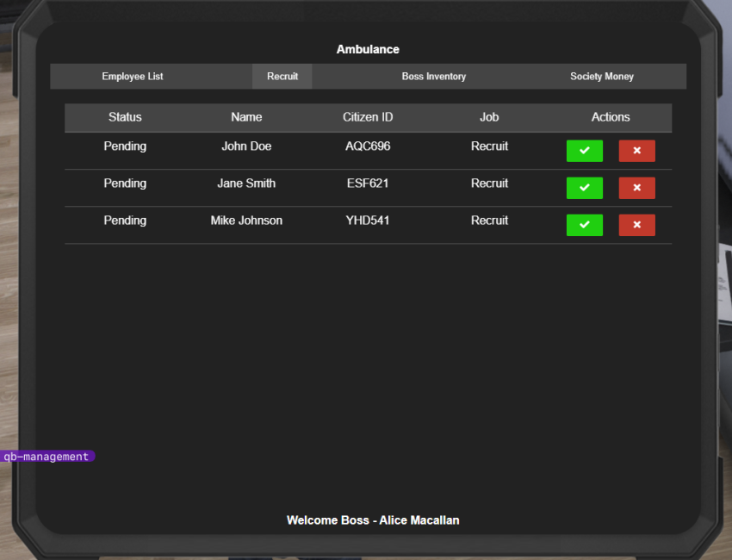Click the Welcome Boss - Alice Macallan text
732x560 pixels.
pyautogui.click(x=373, y=520)
